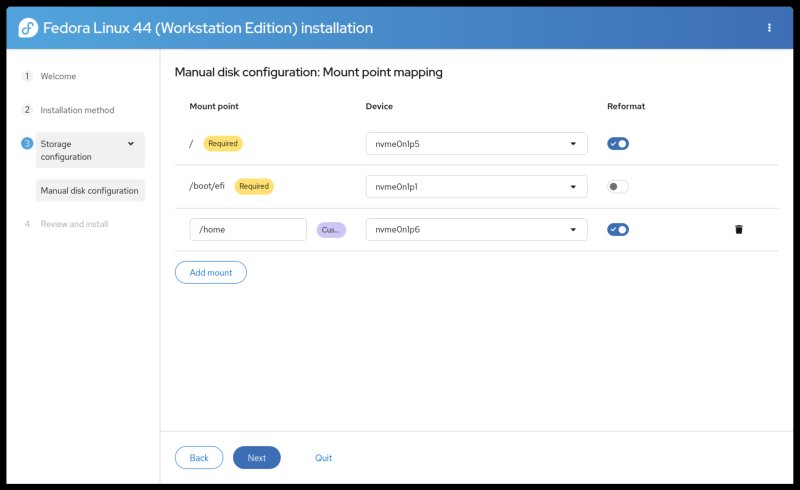Click the Fedora logo icon
Screen dimensions: 800x490
tap(28, 28)
